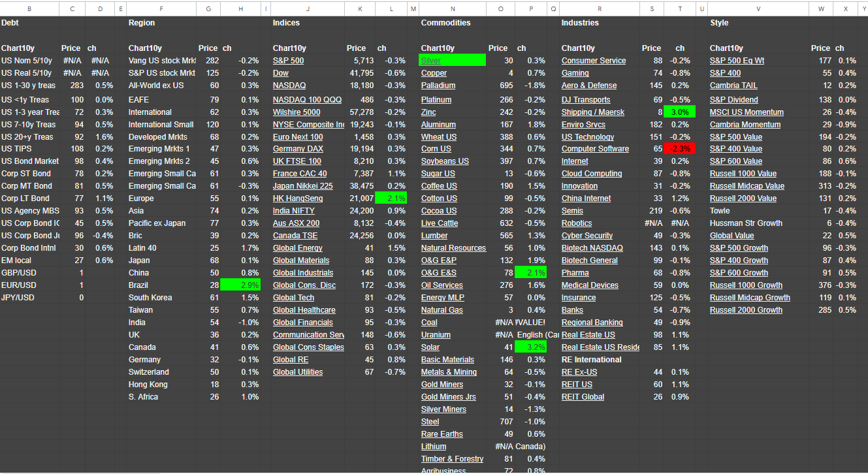Screen dimensions: 868x474
Task: Open the Canada TSE link
Action: point(295,236)
